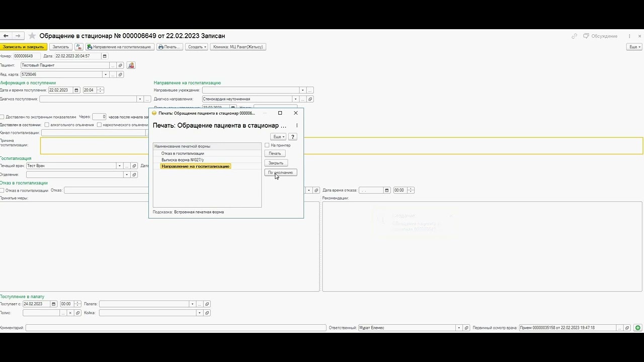Image resolution: width=644 pixels, height=362 pixels.
Task: Expand Палата dropdown
Action: coord(192,304)
